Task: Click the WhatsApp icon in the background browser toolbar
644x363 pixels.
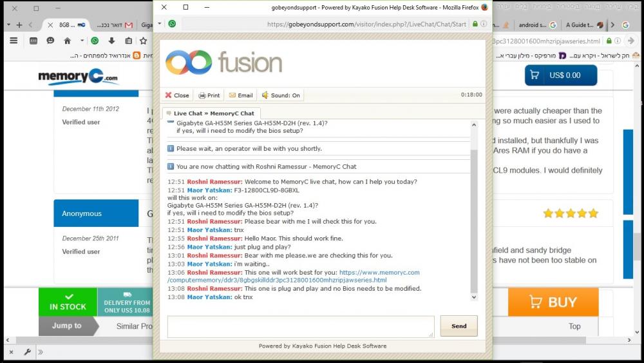Action: click(95, 41)
